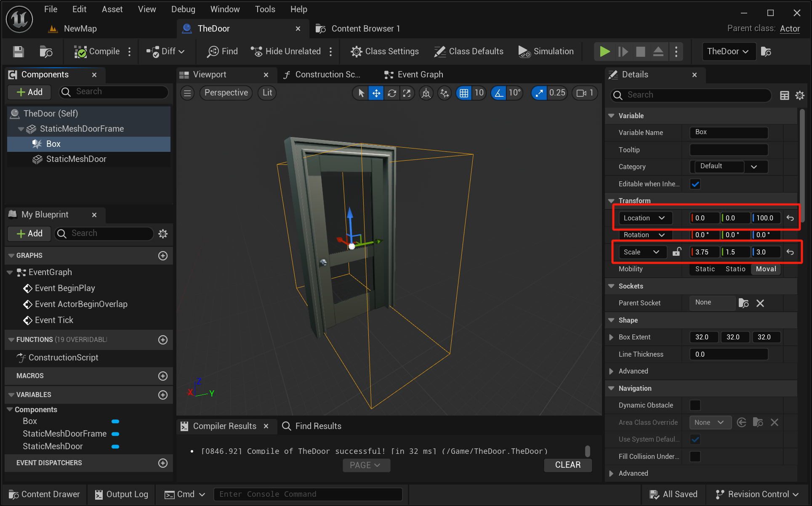This screenshot has height=506, width=812.
Task: Clear the Parent Socket with X
Action: pos(760,303)
